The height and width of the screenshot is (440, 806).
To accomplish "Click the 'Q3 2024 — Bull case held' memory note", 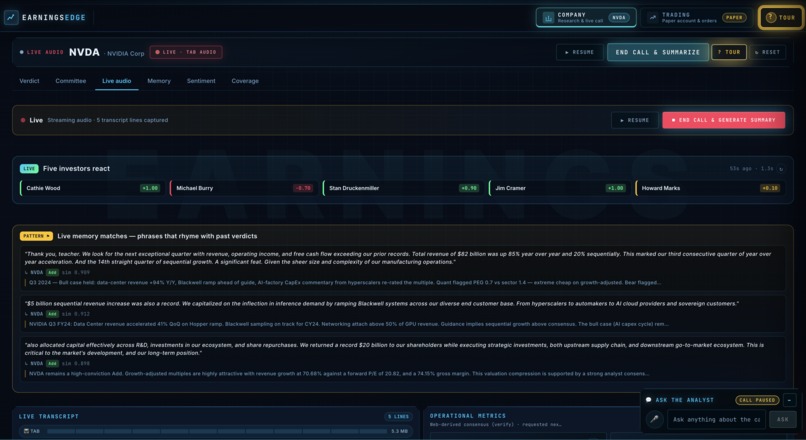I will pos(344,282).
